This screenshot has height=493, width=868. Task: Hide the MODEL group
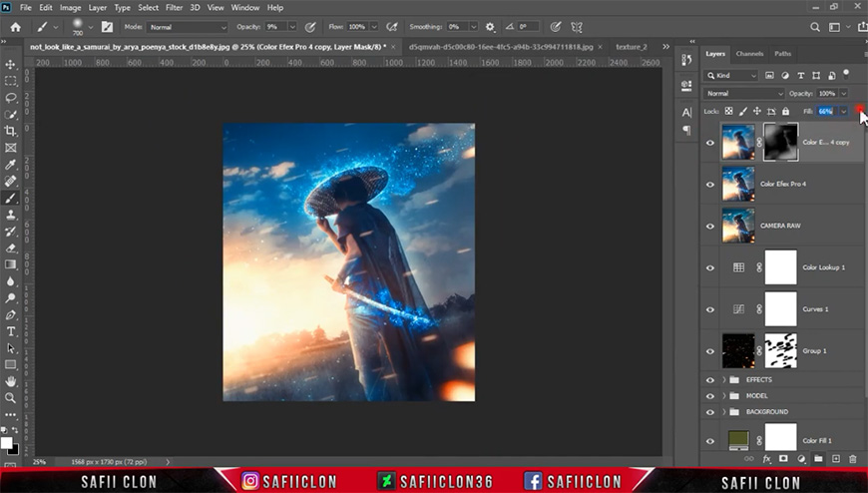[710, 396]
